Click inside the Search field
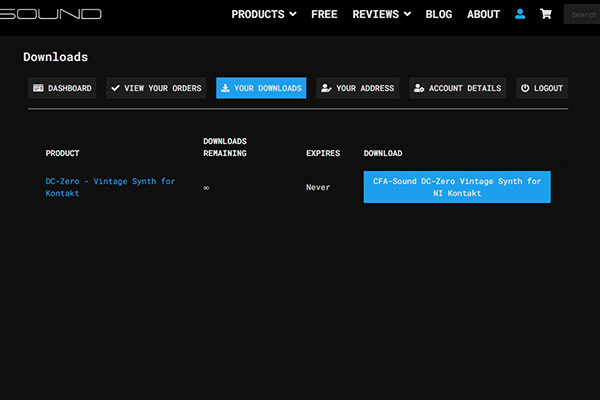This screenshot has height=400, width=600. [582, 15]
